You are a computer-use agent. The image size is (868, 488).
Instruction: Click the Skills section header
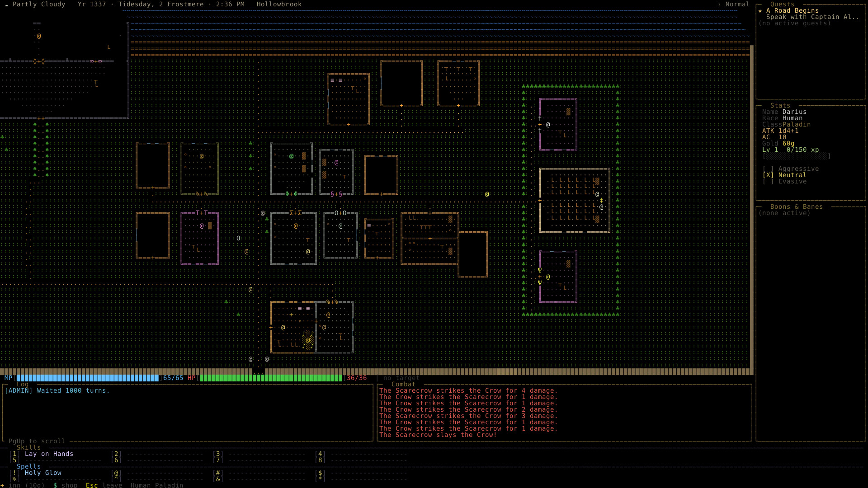pos(28,448)
